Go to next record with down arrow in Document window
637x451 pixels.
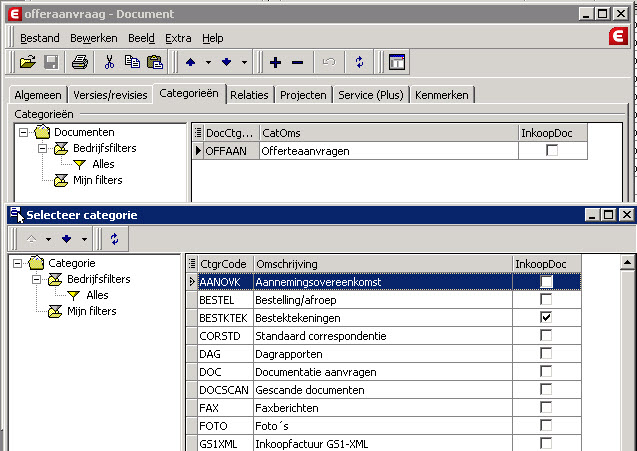226,62
